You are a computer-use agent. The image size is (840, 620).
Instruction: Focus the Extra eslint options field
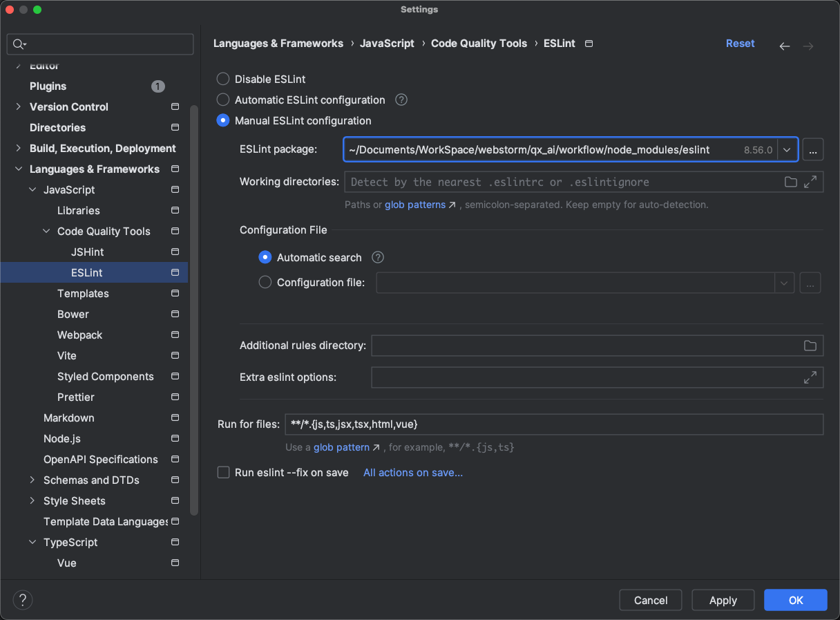(598, 377)
